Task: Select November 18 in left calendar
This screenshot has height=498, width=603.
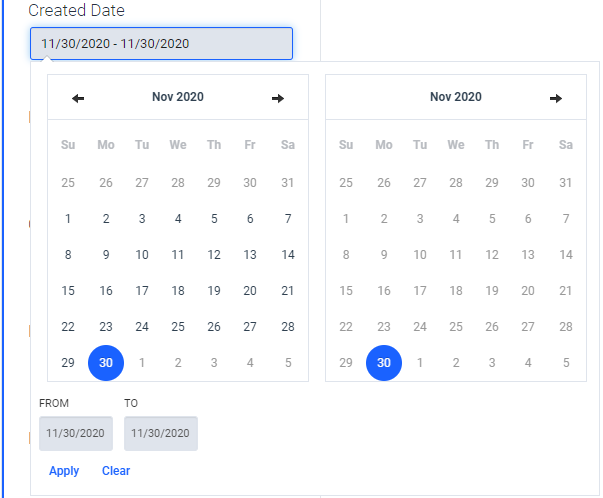Action: point(178,291)
